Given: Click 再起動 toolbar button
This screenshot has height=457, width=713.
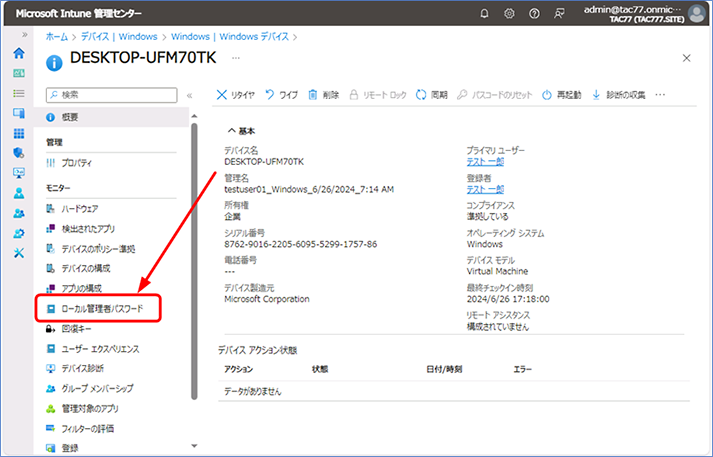Looking at the screenshot, I should coord(562,95).
